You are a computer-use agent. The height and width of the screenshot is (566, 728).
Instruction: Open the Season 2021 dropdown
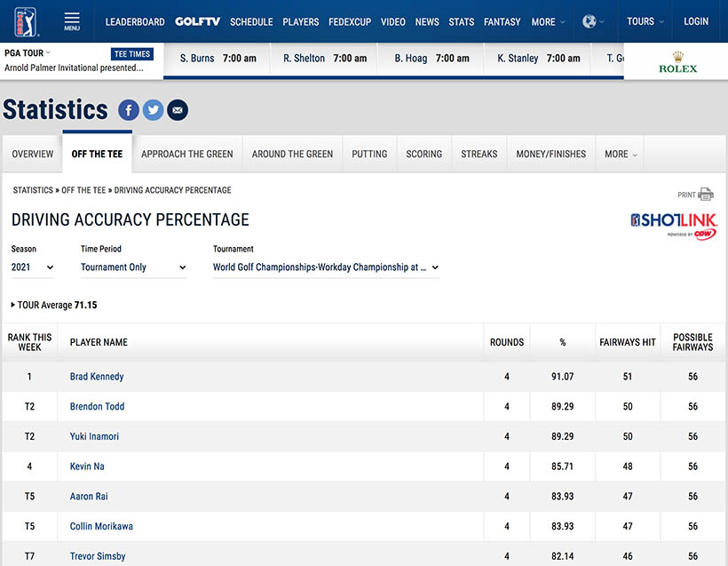coord(33,267)
